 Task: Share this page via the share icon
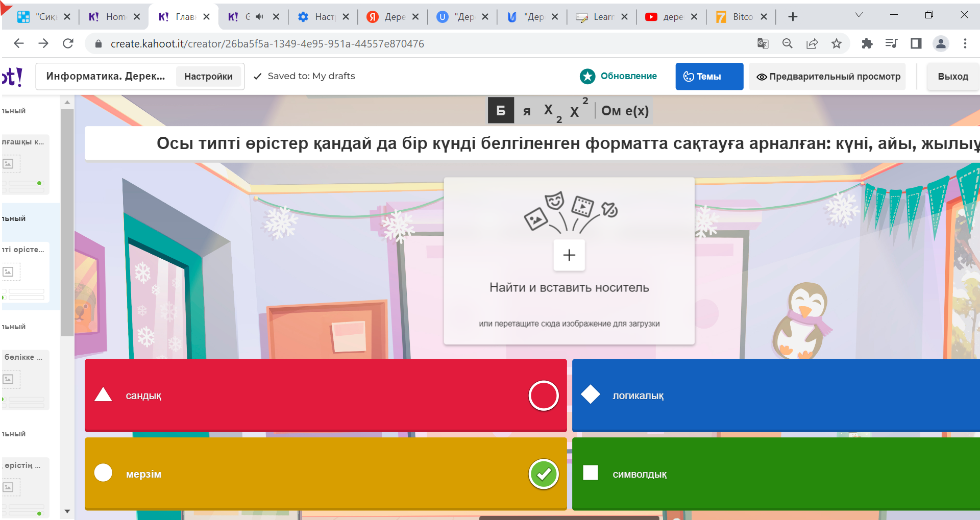click(x=812, y=43)
